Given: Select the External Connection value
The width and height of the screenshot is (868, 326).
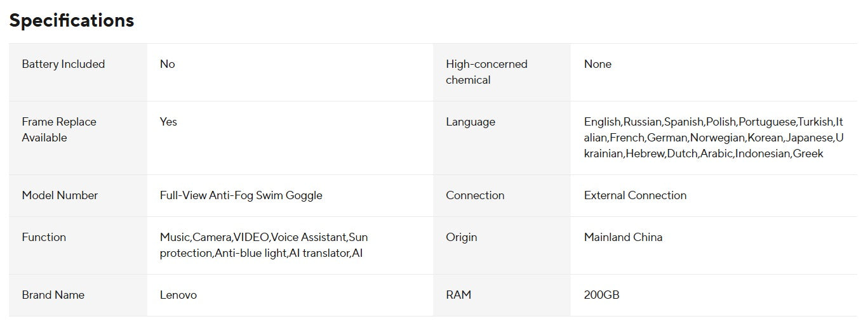Looking at the screenshot, I should tap(635, 195).
